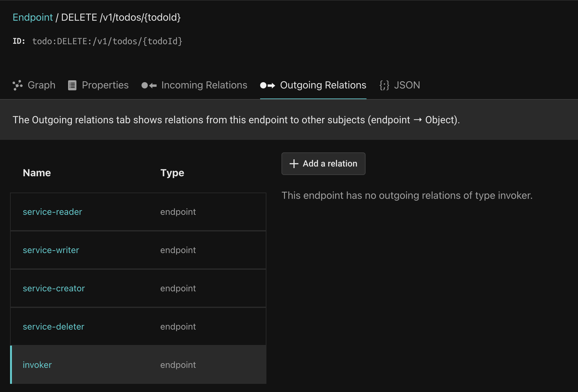Viewport: 578px width, 392px height.
Task: Click the ID value todo:DELETE:/v1/todos/{todoId}
Action: [x=107, y=41]
